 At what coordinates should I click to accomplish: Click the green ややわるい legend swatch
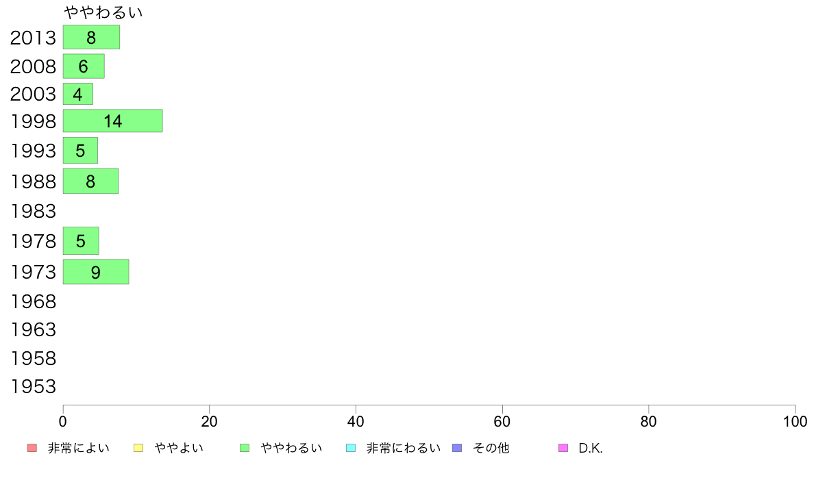(x=245, y=448)
